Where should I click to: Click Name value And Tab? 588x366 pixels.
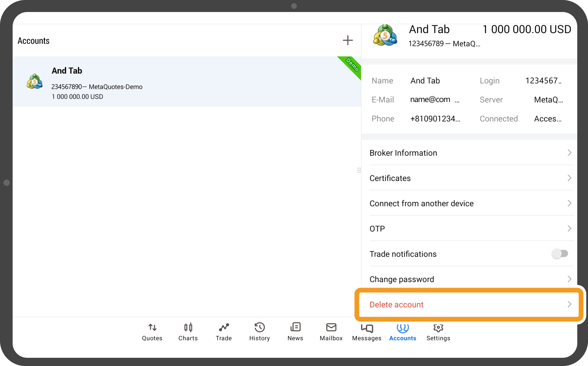click(425, 81)
